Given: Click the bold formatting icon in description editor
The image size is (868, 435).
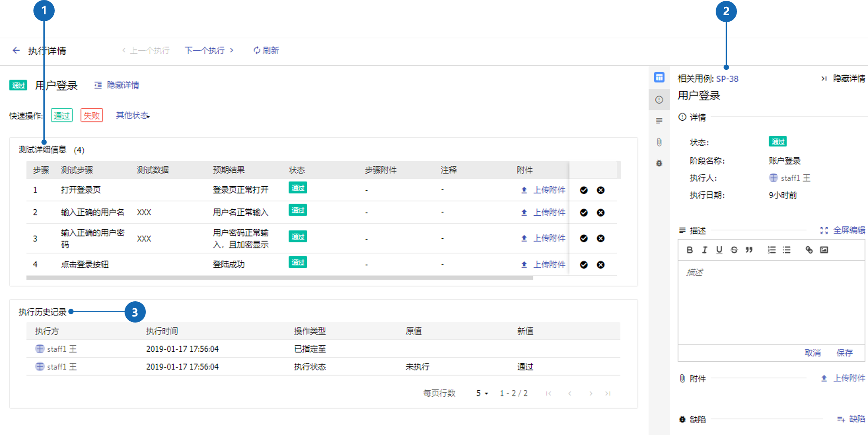Looking at the screenshot, I should (x=690, y=250).
